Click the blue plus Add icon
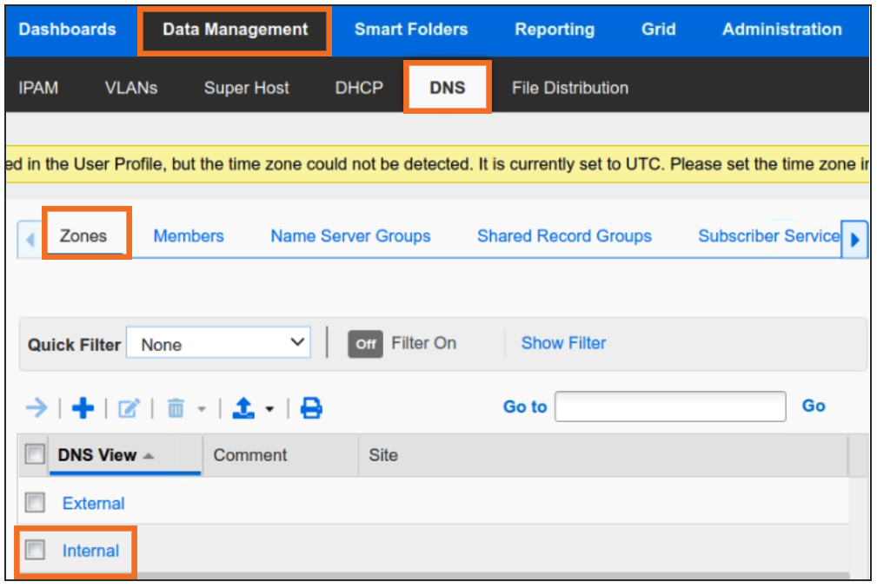This screenshot has height=588, width=877. tap(83, 407)
